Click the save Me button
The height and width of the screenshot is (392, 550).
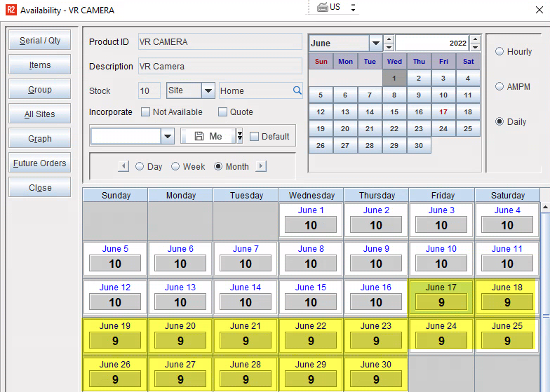tap(207, 136)
